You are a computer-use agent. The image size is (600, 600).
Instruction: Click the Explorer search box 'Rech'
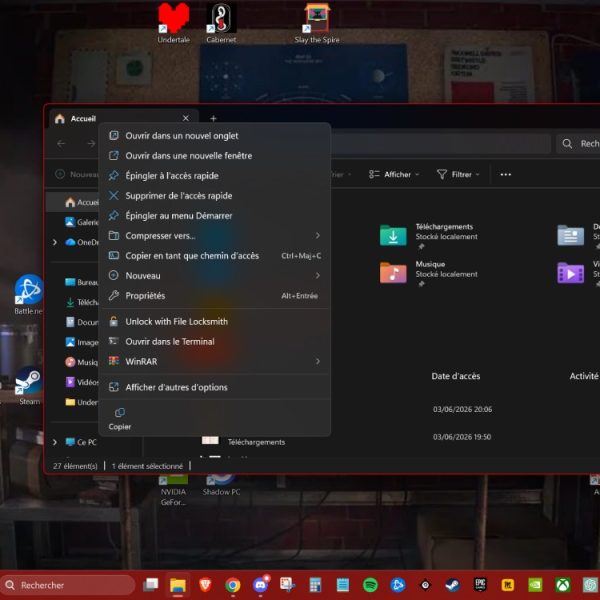click(579, 143)
